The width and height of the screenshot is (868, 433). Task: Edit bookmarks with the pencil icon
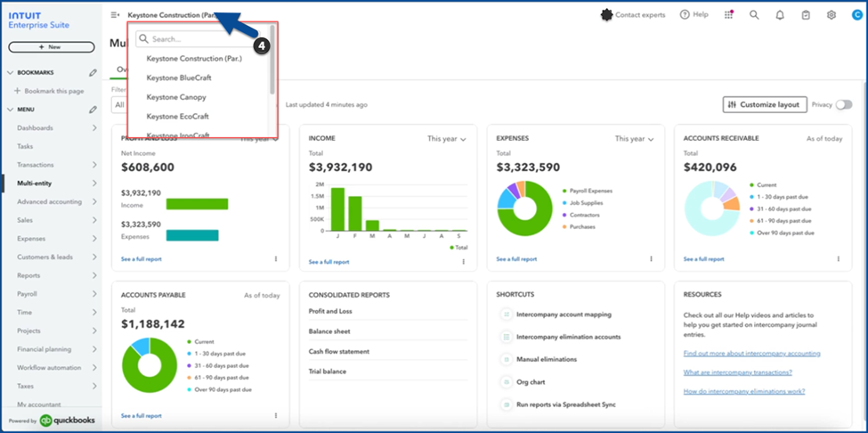coord(93,72)
